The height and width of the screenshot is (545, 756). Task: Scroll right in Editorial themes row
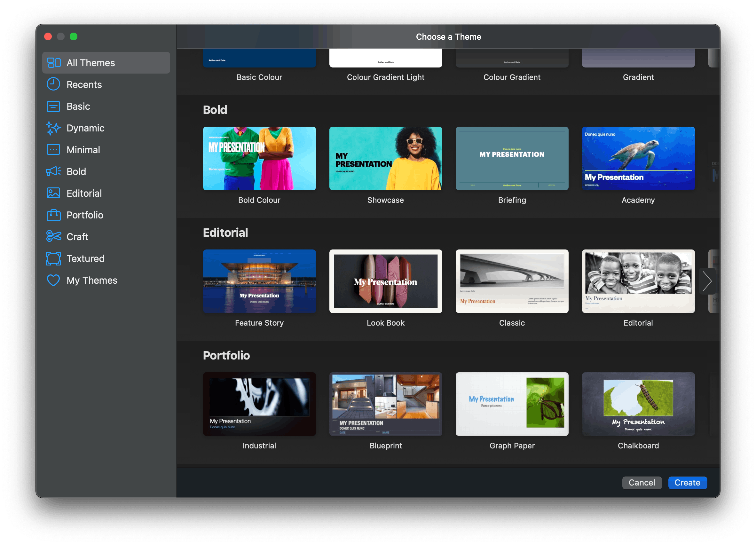coord(708,282)
